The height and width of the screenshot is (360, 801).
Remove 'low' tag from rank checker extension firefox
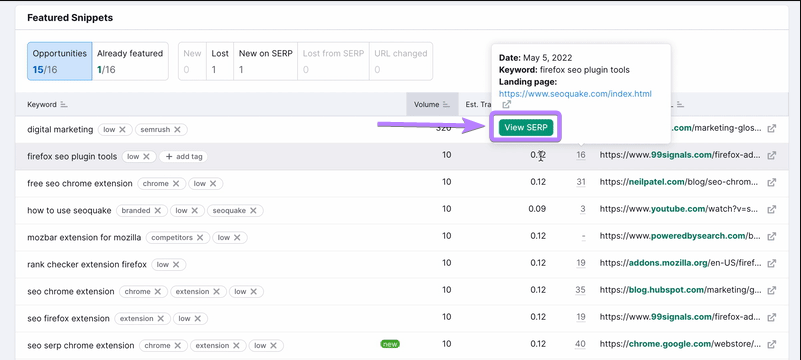(176, 265)
